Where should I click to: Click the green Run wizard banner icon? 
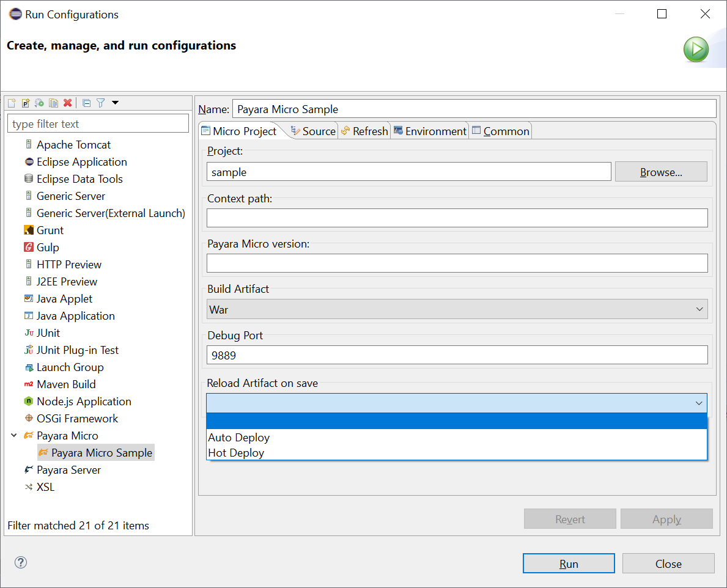coord(696,50)
